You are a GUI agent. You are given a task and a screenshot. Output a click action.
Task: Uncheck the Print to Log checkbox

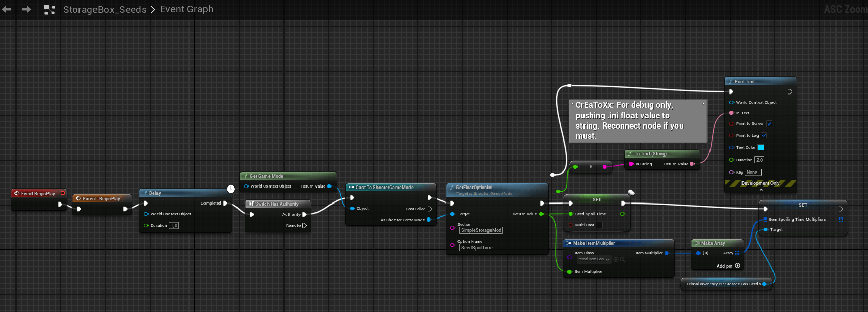click(x=764, y=135)
